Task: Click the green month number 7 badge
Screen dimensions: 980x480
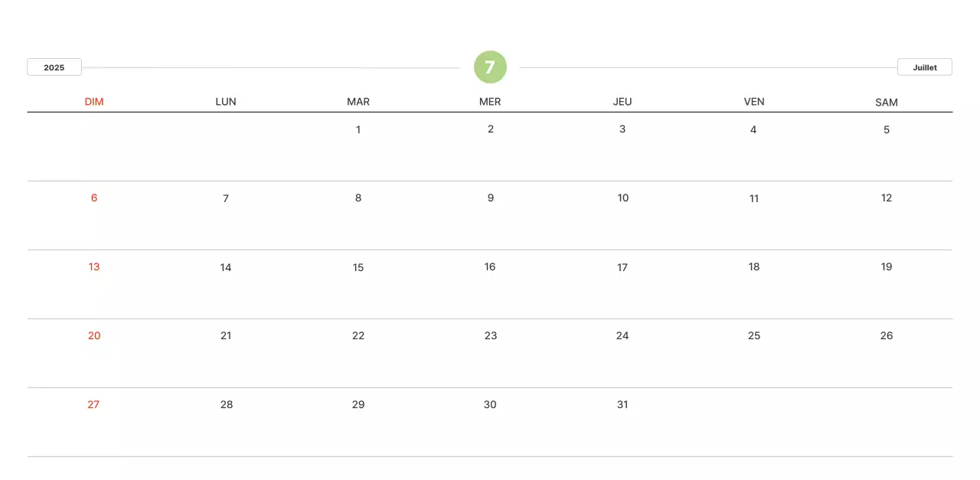Action: tap(490, 67)
